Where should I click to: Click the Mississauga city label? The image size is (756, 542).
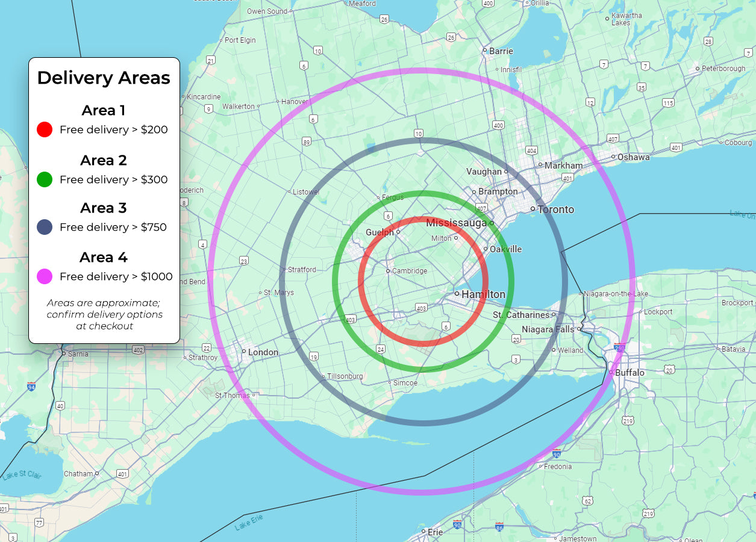pos(456,223)
